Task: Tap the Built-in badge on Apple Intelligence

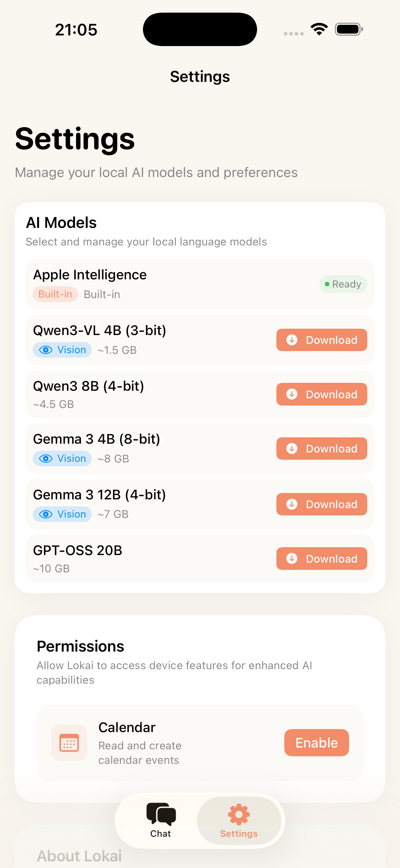Action: 55,294
